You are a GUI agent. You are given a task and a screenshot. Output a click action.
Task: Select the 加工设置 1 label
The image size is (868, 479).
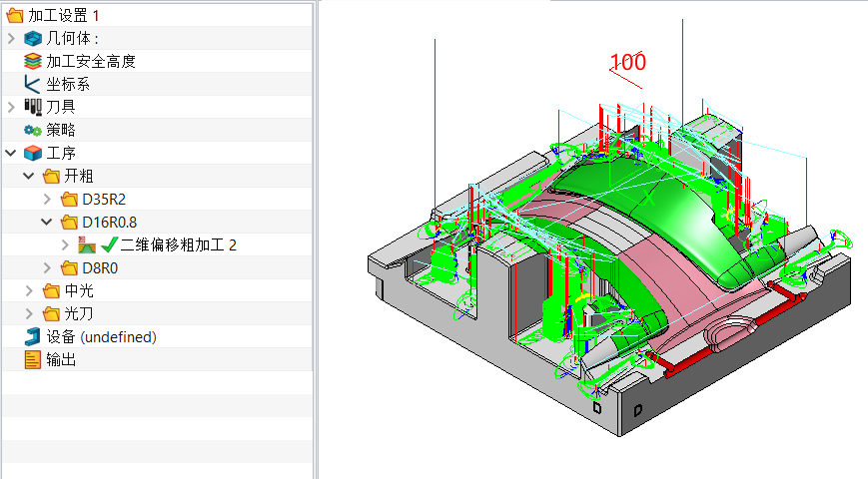(64, 16)
